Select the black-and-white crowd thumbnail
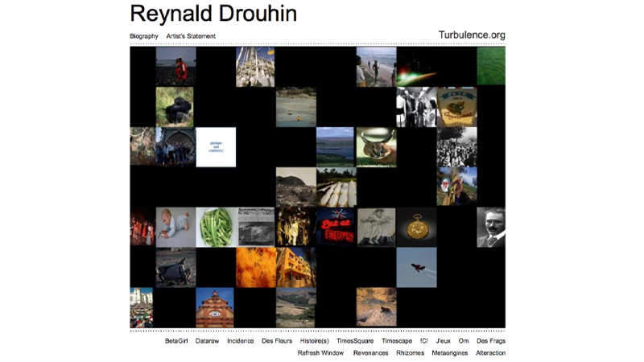The image size is (644, 362). click(456, 147)
